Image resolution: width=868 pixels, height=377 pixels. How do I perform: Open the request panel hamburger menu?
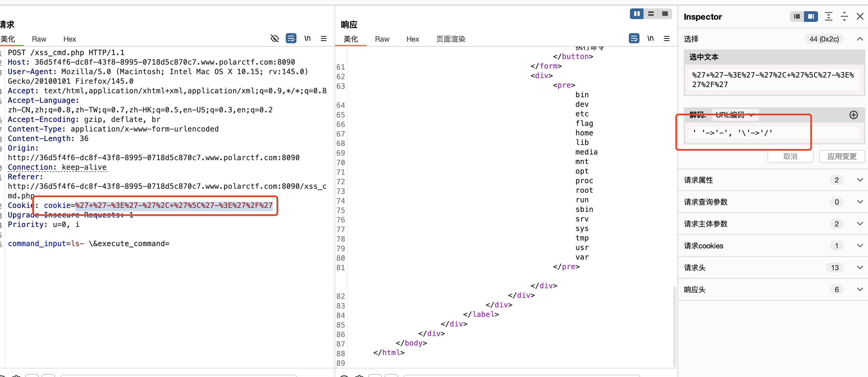[323, 38]
